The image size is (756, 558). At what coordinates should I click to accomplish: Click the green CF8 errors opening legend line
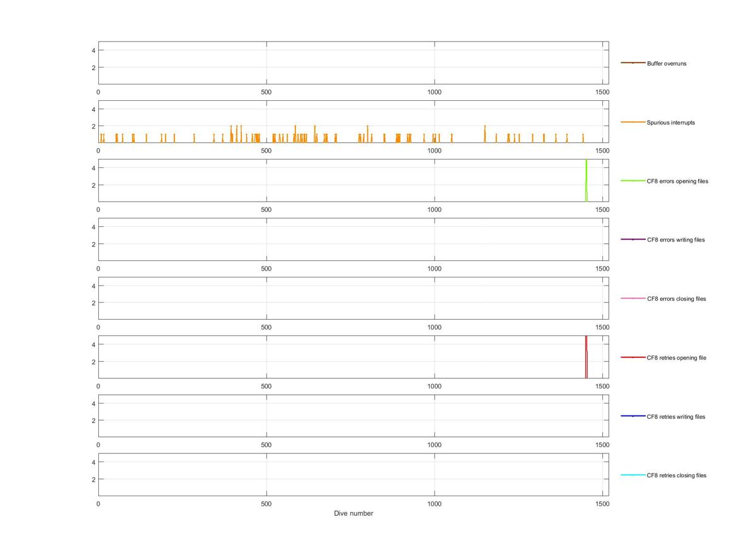click(x=633, y=181)
